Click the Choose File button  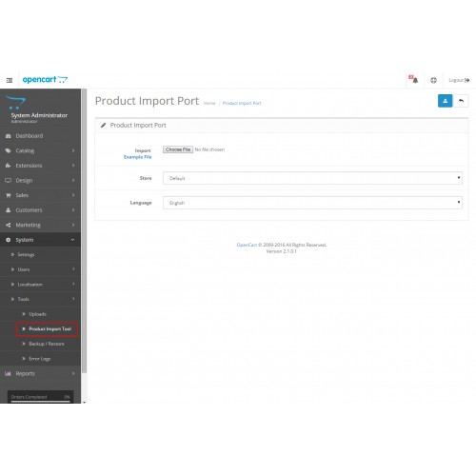tap(178, 149)
